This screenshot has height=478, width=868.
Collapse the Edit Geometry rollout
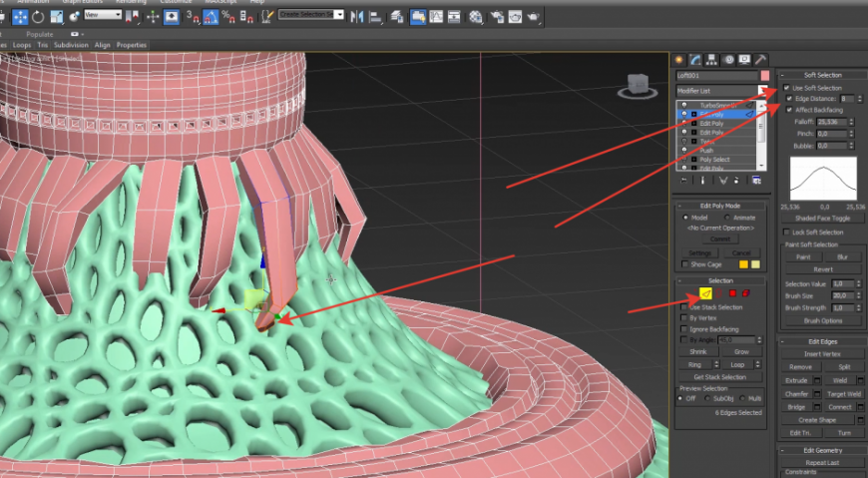[823, 450]
